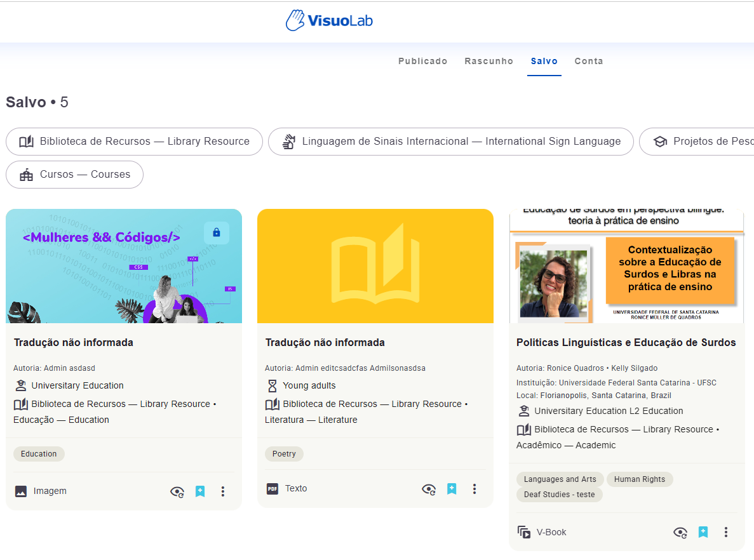The image size is (754, 560).
Task: Click the Local: Florianopolis, Santa Catarina, Brazil text
Action: pyautogui.click(x=593, y=395)
